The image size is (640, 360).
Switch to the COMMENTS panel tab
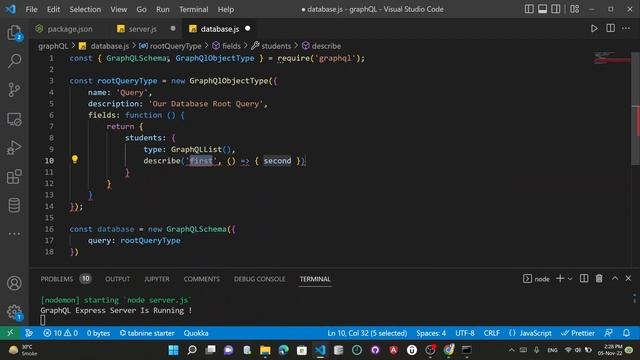click(x=202, y=279)
